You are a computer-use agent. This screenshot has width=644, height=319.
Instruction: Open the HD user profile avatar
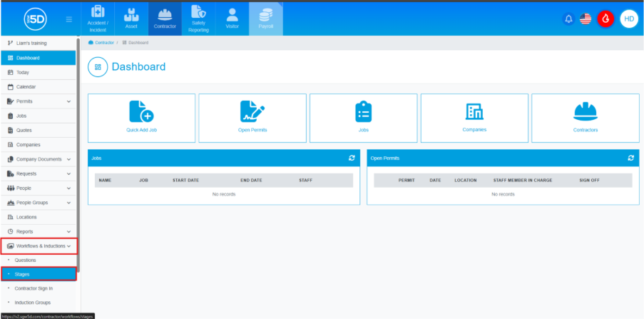click(x=628, y=19)
